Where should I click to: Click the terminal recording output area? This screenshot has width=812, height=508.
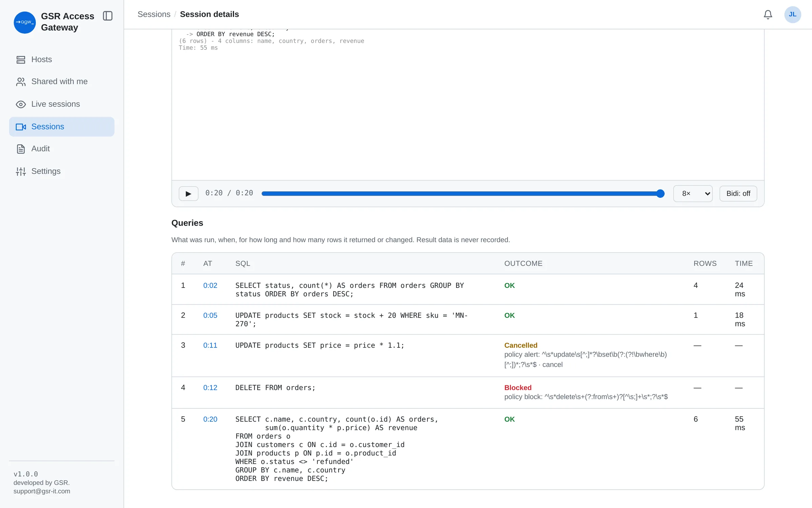coord(468,105)
